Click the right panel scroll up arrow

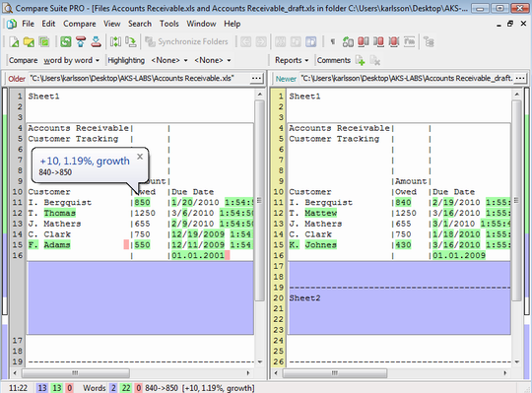click(x=517, y=95)
